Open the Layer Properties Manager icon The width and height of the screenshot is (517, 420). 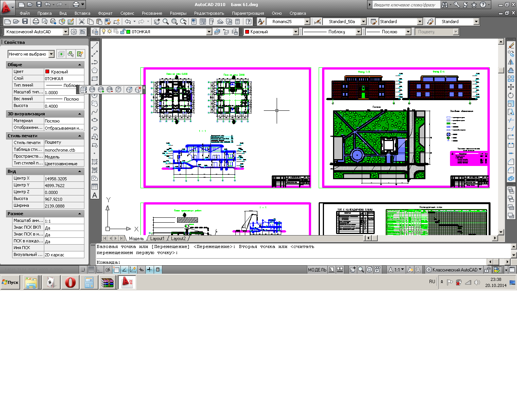pos(95,32)
